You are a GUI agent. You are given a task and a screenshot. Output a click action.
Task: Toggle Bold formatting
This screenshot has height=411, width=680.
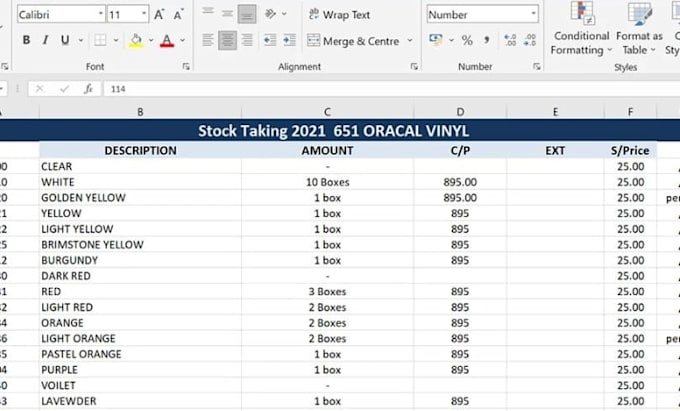coord(26,40)
